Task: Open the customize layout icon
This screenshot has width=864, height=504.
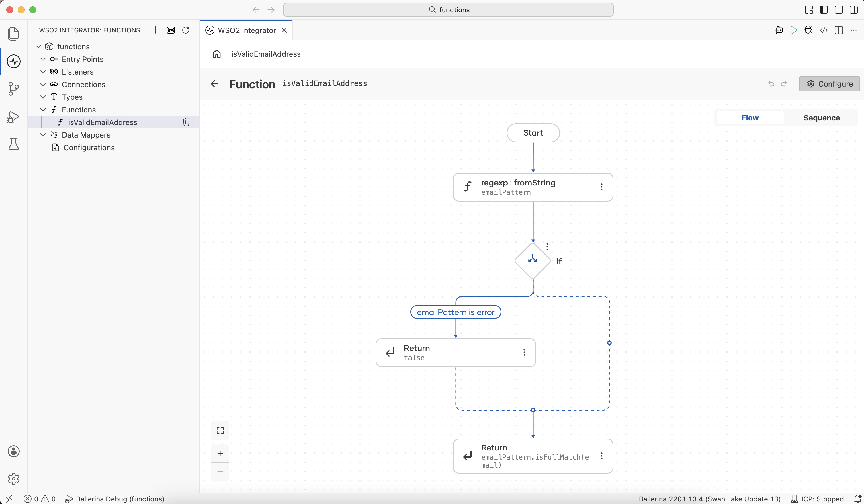Action: click(x=809, y=9)
